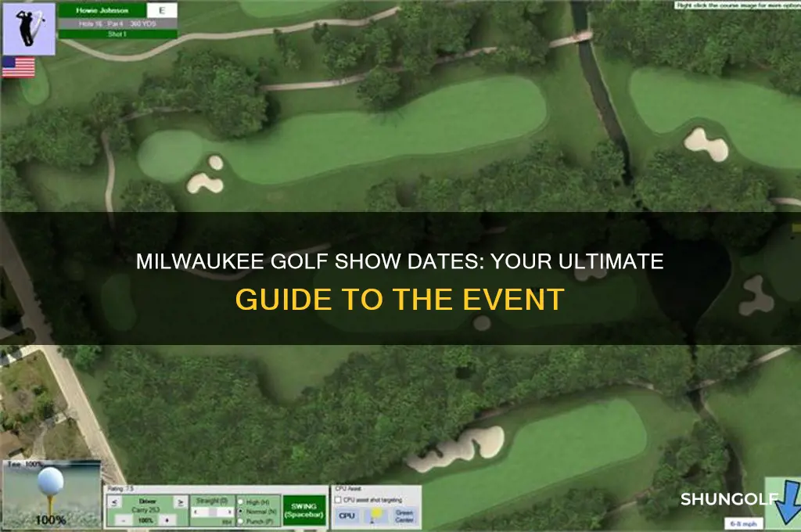801x532 pixels.
Task: Click the Driver club label
Action: tap(147, 501)
